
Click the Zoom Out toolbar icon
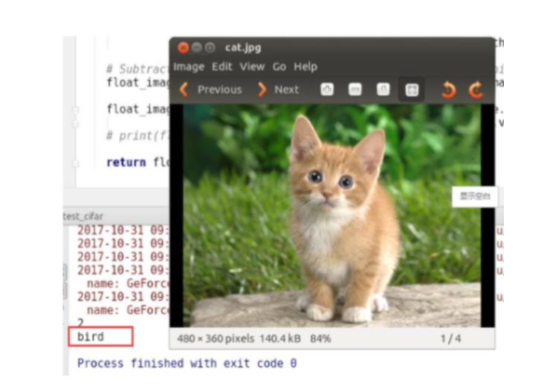pyautogui.click(x=355, y=89)
